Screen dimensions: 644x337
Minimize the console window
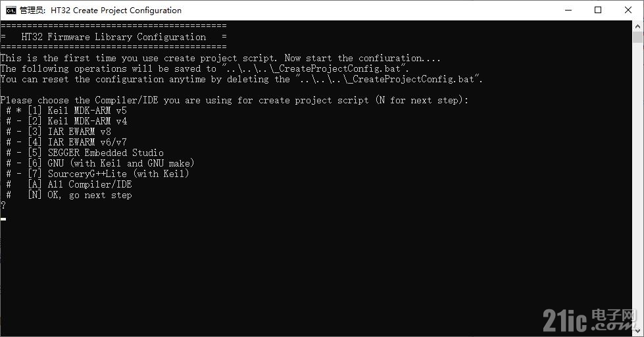(568, 11)
